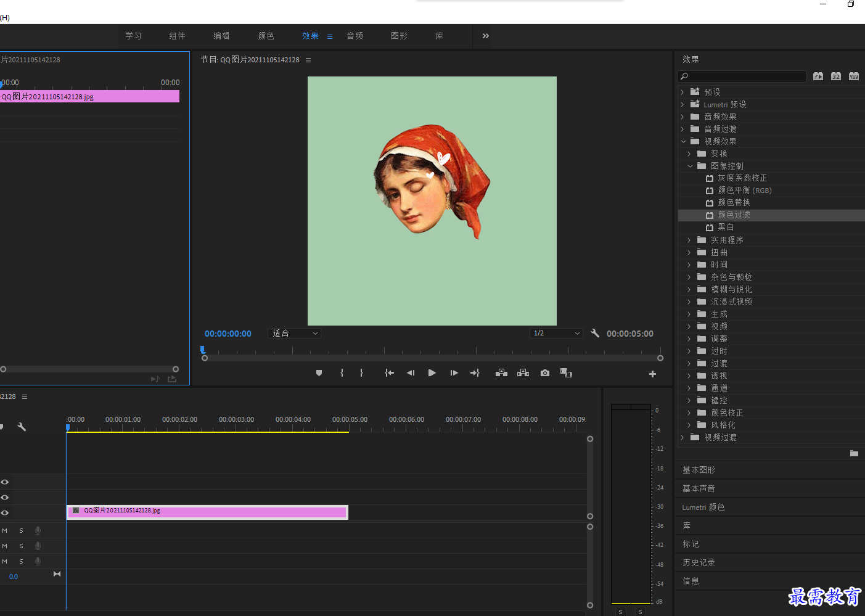The width and height of the screenshot is (865, 616).
Task: Toggle visibility of middle video track
Action: click(4, 497)
